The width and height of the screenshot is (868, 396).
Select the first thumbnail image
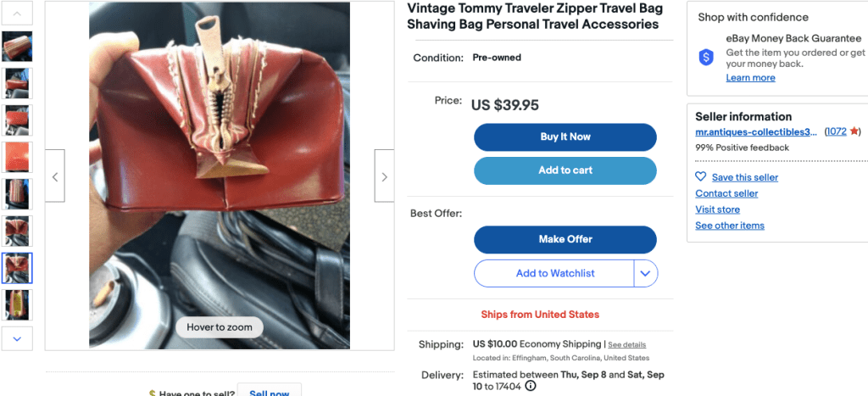coord(18,47)
